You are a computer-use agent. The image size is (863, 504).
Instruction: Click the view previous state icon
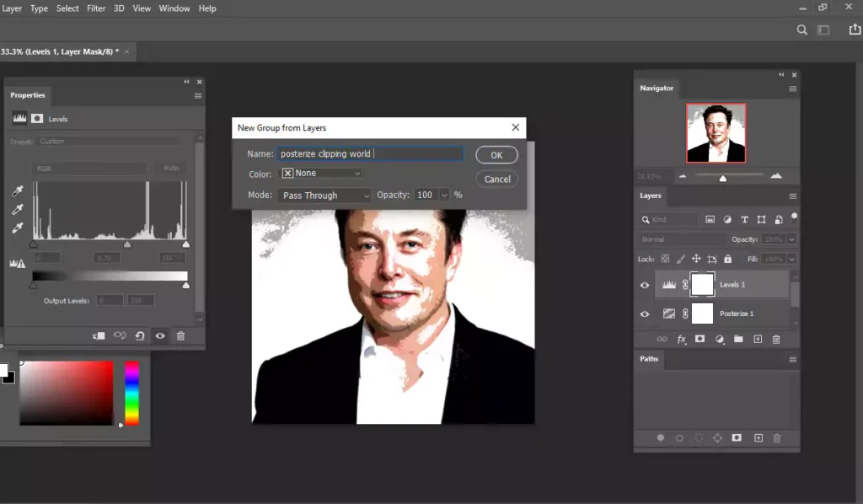(120, 335)
